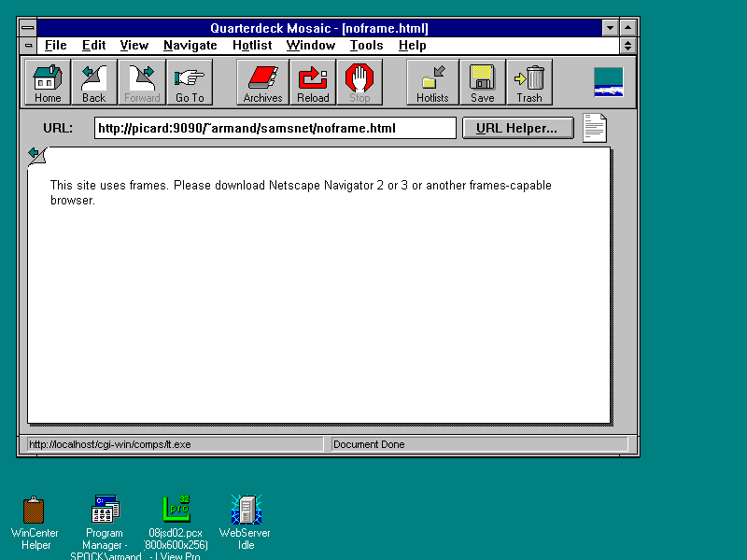
Task: Click the document icon beside URL Helper
Action: coord(595,128)
